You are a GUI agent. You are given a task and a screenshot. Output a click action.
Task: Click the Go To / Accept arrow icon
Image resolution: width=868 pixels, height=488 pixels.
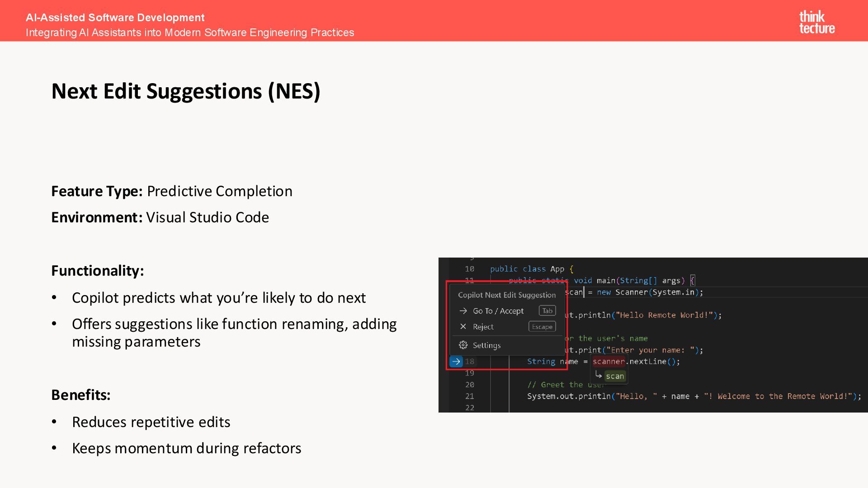[463, 311]
